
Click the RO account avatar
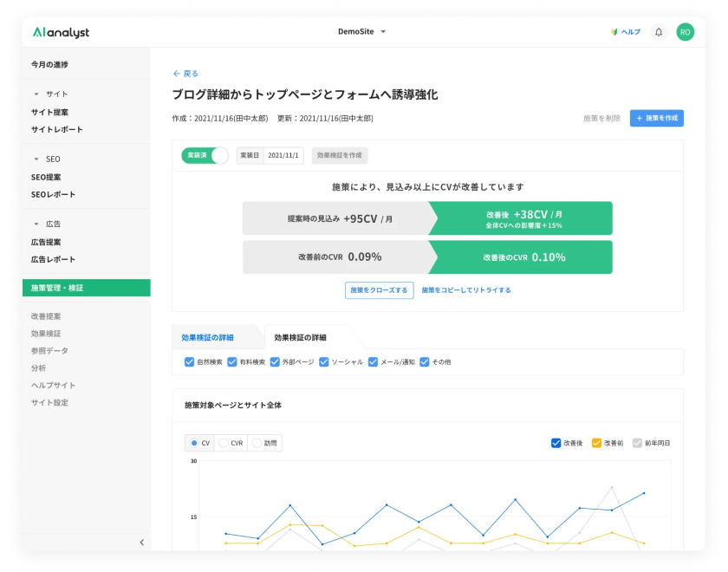tap(684, 32)
